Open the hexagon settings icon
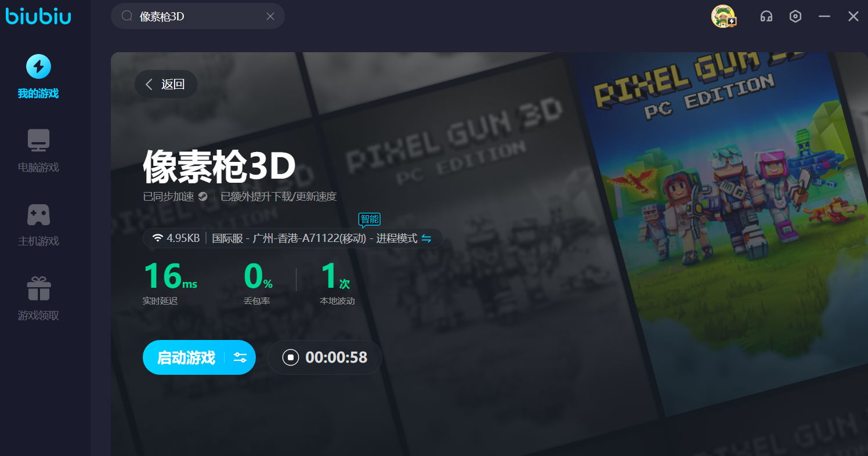 795,16
